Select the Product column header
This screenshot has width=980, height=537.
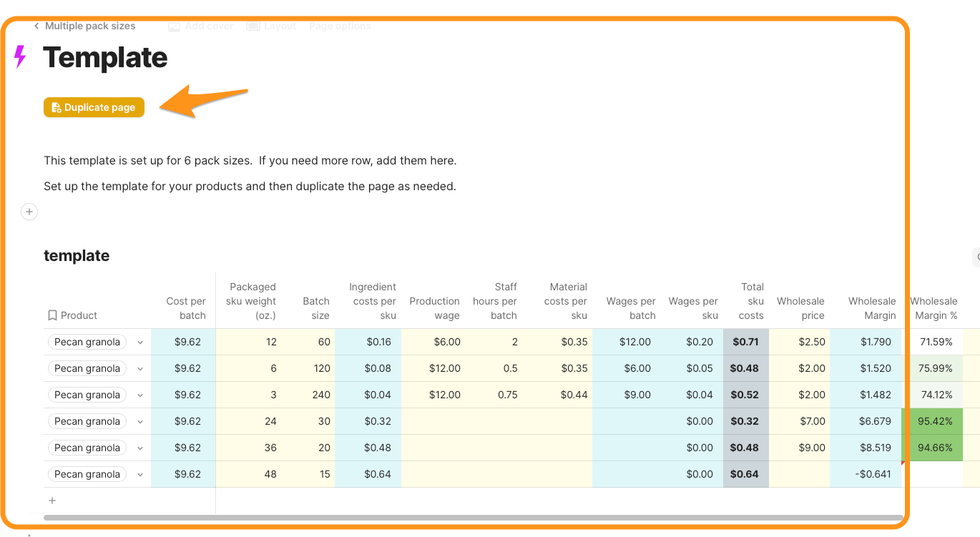[72, 315]
